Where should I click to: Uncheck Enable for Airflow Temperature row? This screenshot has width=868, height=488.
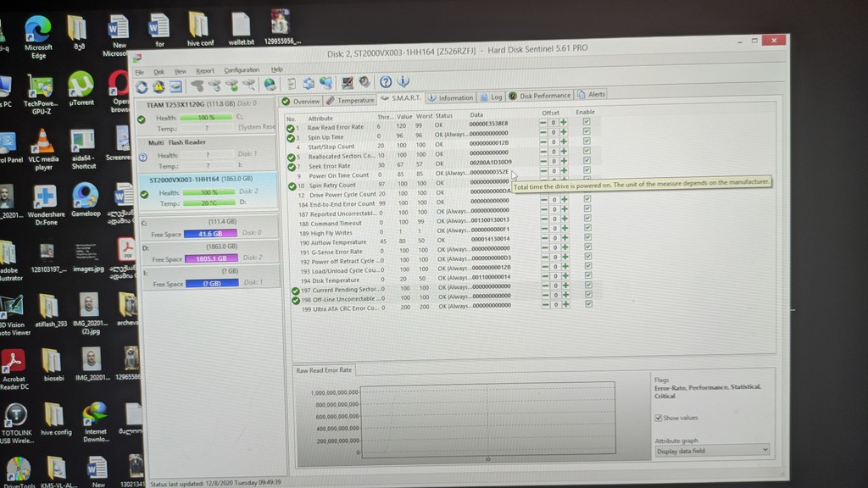tap(587, 237)
